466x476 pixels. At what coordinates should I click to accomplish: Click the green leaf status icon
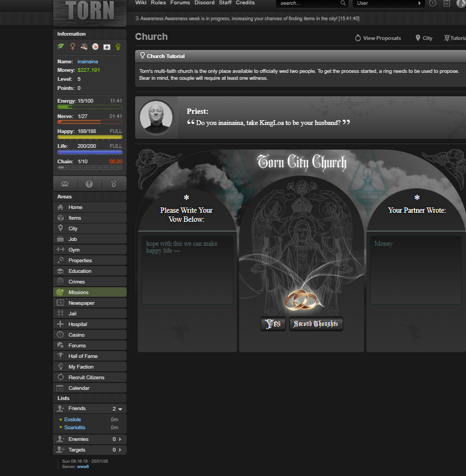[x=61, y=46]
